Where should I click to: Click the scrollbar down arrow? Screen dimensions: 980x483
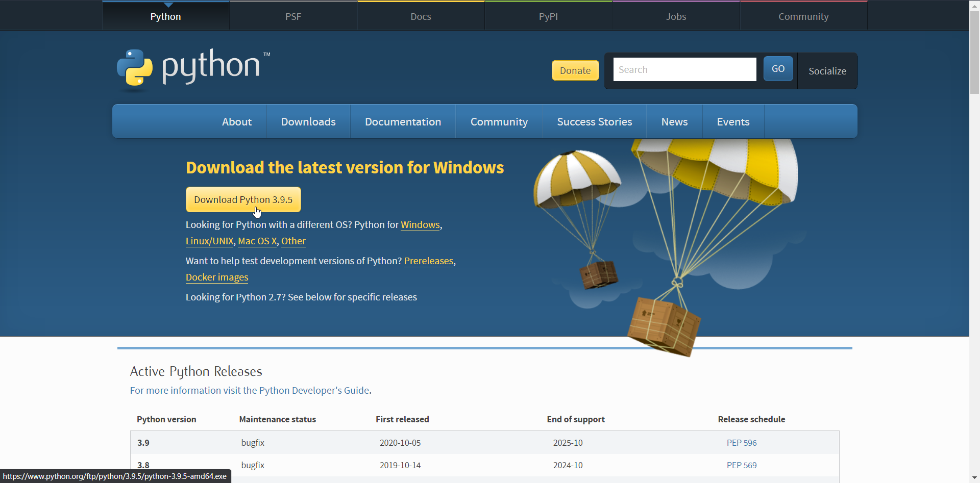point(975,478)
